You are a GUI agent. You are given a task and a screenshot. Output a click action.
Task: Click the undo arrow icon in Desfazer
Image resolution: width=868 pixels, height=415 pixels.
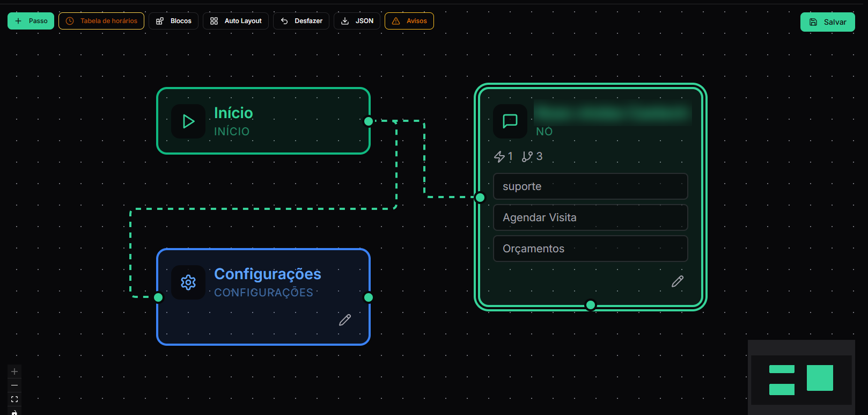click(x=284, y=21)
